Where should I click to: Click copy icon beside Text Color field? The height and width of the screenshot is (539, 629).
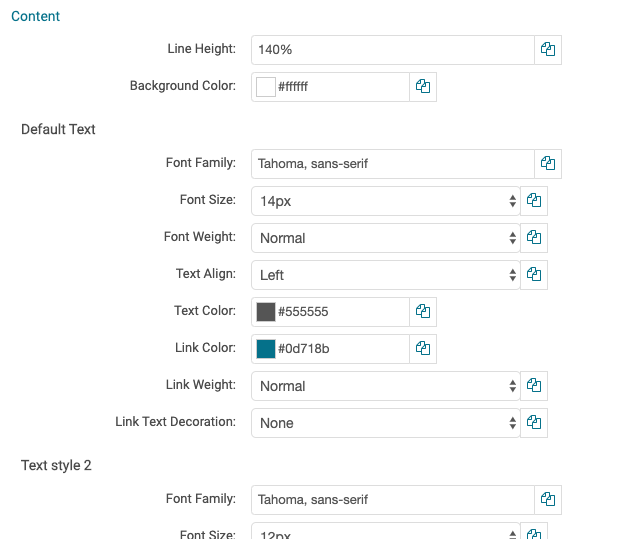tap(423, 312)
